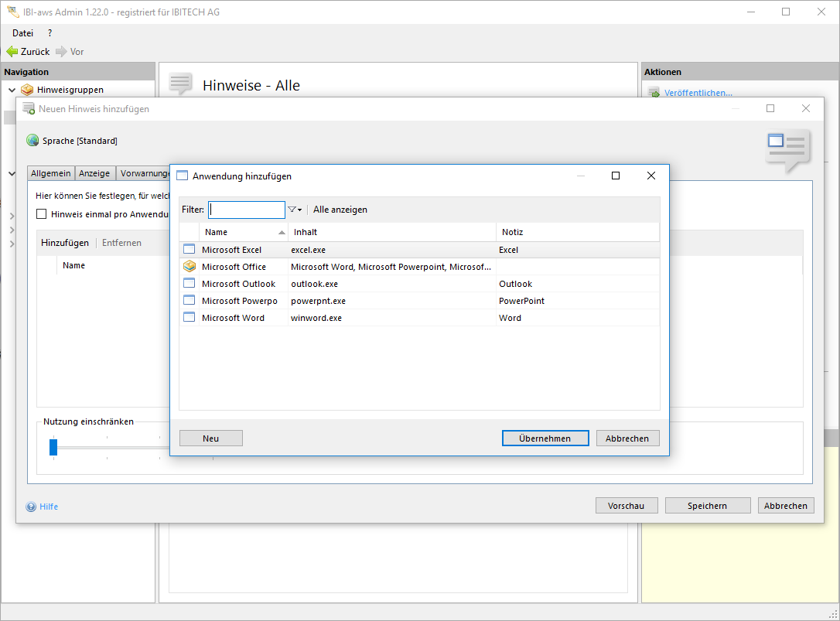Click the Neu button
840x621 pixels.
[210, 438]
